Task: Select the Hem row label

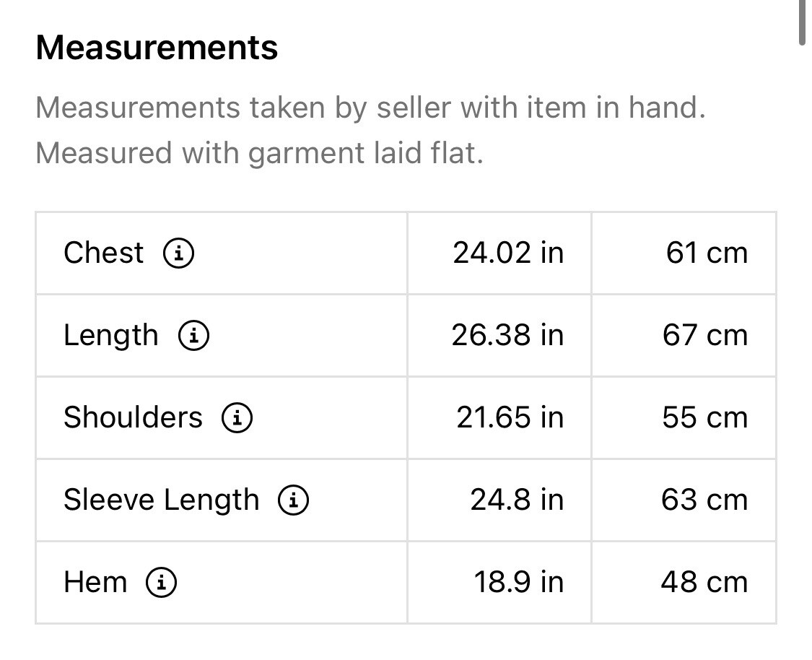Action: coord(95,582)
